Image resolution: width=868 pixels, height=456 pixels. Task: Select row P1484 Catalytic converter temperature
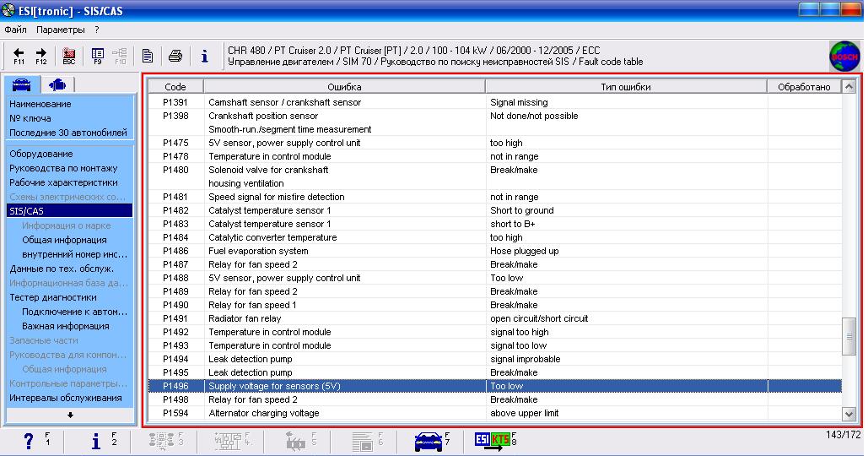coord(495,237)
